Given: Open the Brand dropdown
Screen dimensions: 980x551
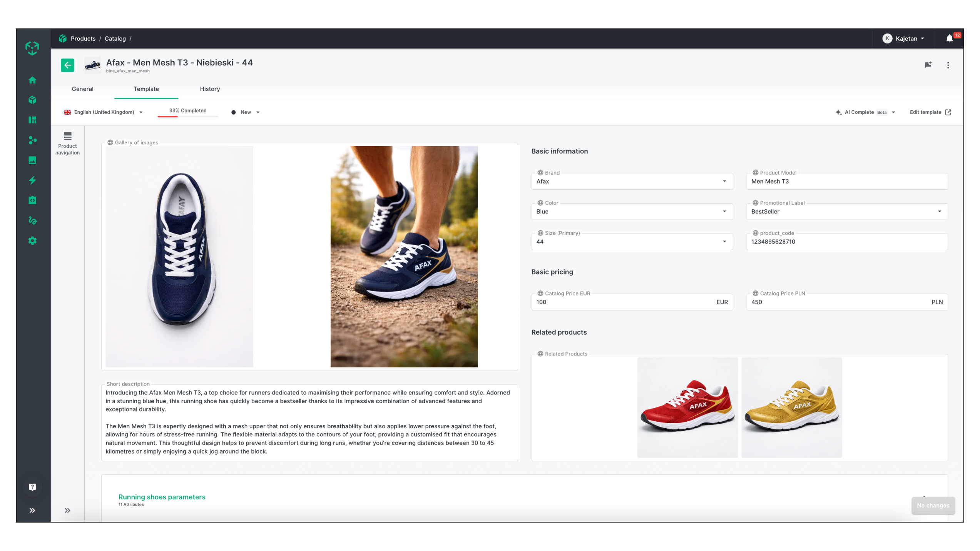Looking at the screenshot, I should [x=632, y=181].
